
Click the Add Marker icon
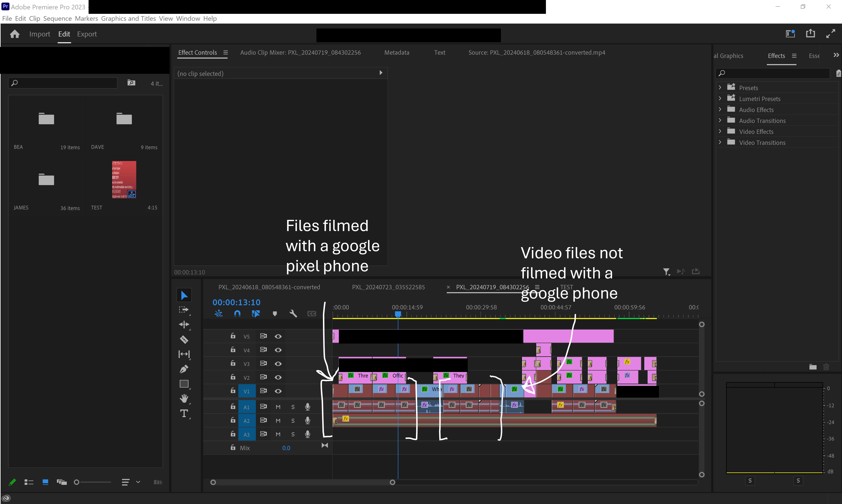click(275, 313)
